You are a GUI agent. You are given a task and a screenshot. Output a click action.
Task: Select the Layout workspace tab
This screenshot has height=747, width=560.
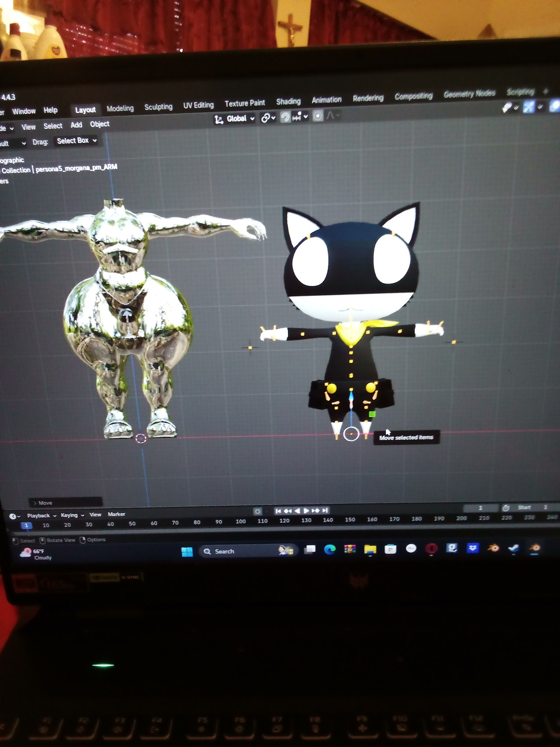[85, 110]
